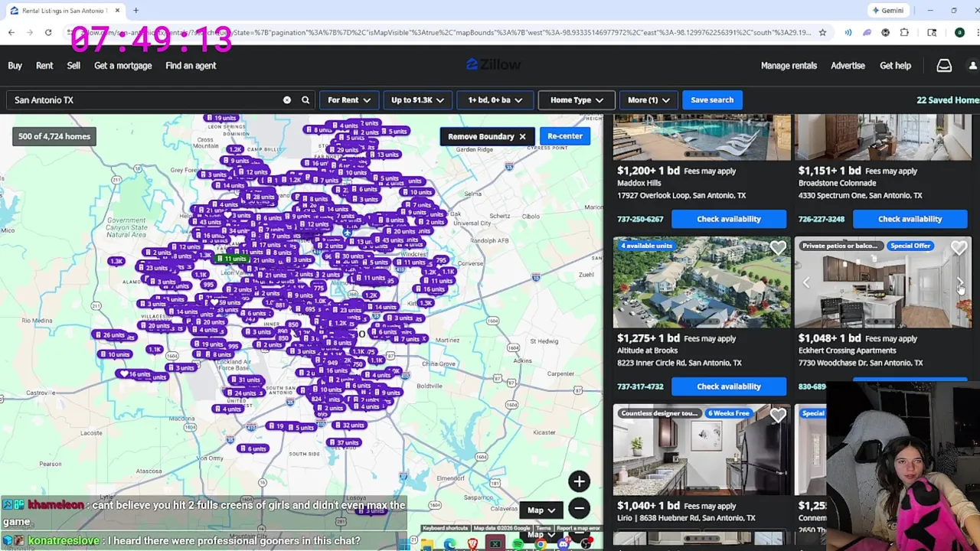
Task: Open OBS Studio from taskbar
Action: coord(586,545)
